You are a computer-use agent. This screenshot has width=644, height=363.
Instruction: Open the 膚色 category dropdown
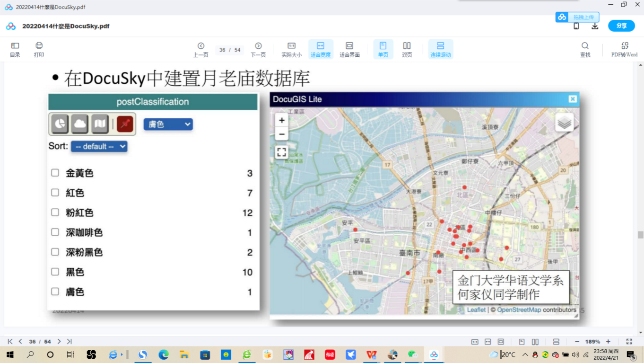click(x=168, y=124)
